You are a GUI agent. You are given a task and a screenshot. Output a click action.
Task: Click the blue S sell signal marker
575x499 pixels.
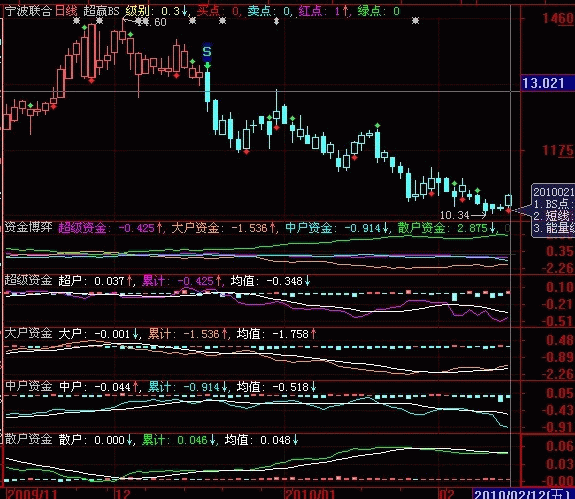click(x=207, y=52)
